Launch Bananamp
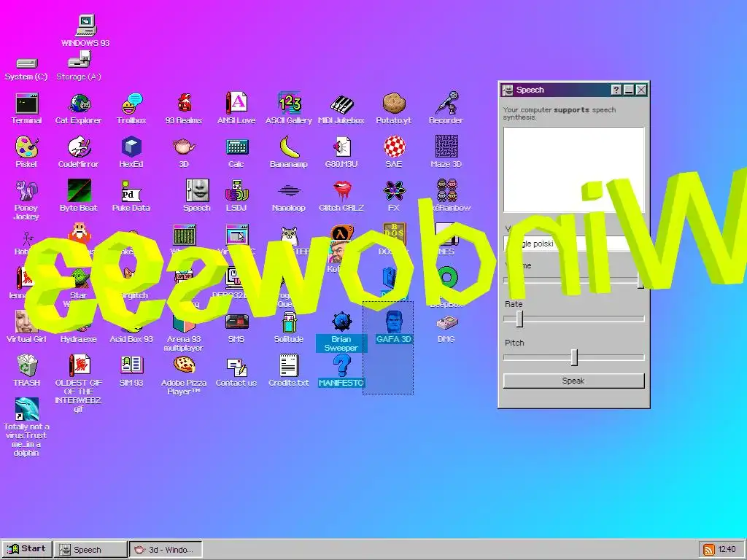747x560 pixels. [289, 152]
